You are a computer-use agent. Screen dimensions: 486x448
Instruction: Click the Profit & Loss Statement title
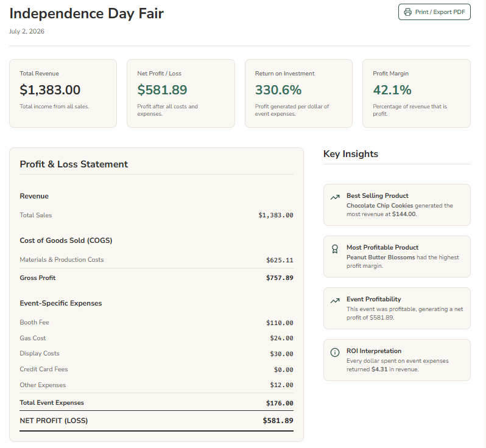(x=74, y=164)
